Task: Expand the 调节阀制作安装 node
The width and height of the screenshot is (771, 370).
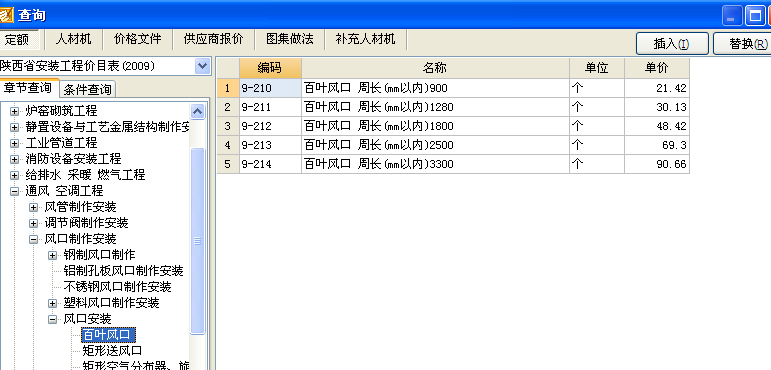Action: (33, 223)
